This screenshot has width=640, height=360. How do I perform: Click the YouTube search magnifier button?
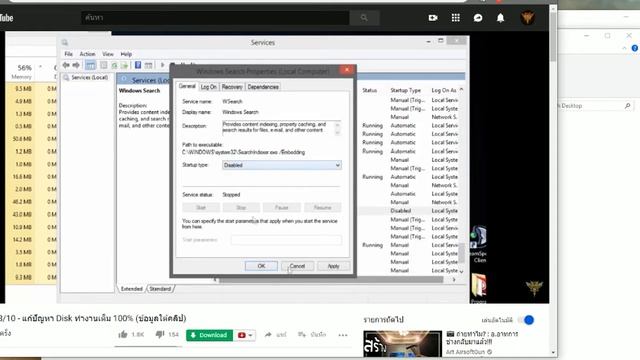[x=364, y=18]
